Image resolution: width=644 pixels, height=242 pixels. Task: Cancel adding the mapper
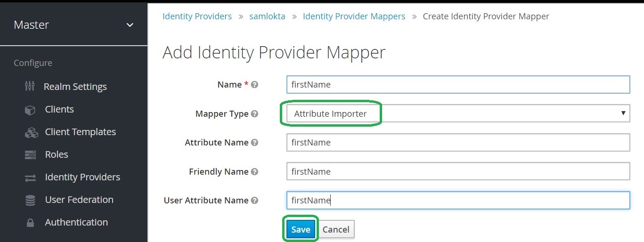pos(336,229)
